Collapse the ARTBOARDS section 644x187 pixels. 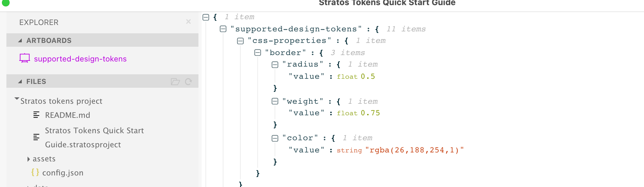20,41
